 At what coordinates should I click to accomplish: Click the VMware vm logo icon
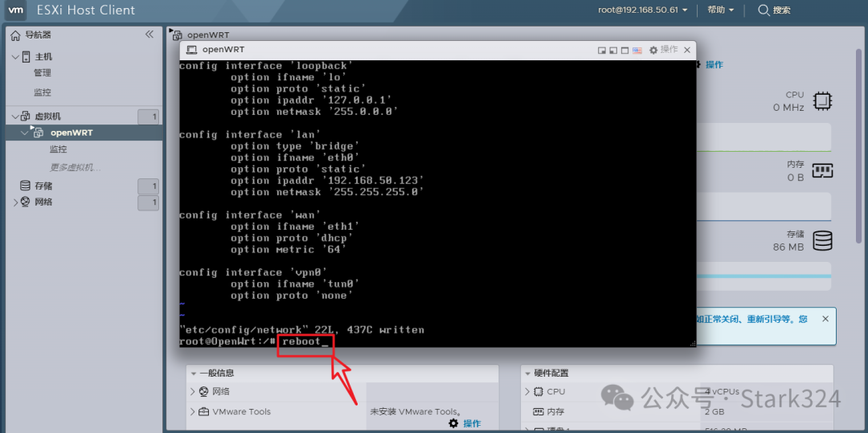point(15,10)
